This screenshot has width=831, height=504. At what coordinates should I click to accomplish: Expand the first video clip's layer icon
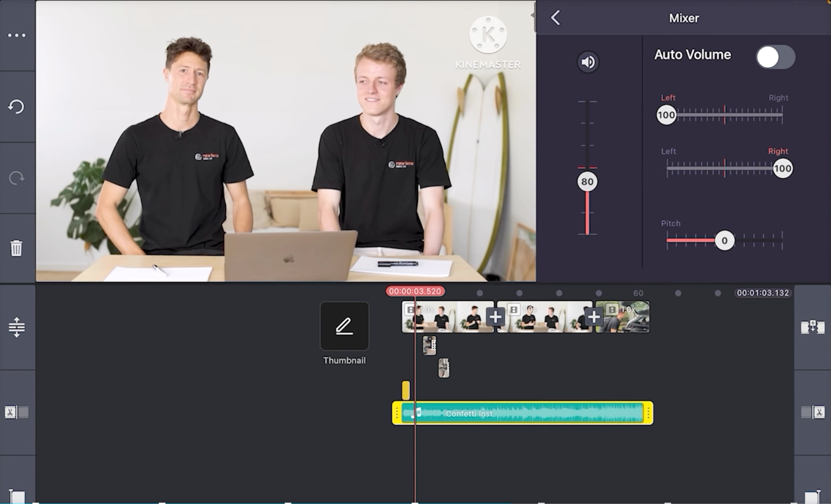tap(411, 309)
